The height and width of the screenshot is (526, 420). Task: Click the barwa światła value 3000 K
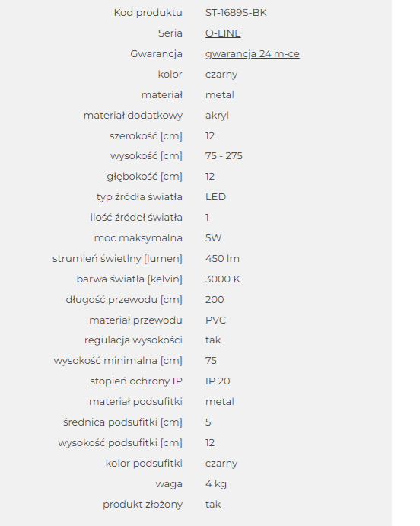(223, 279)
